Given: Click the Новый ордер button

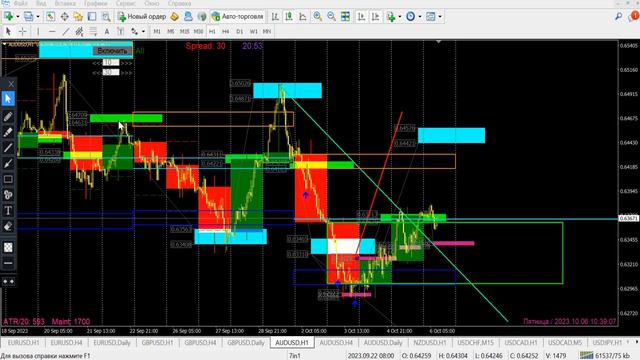Looking at the screenshot, I should (142, 17).
